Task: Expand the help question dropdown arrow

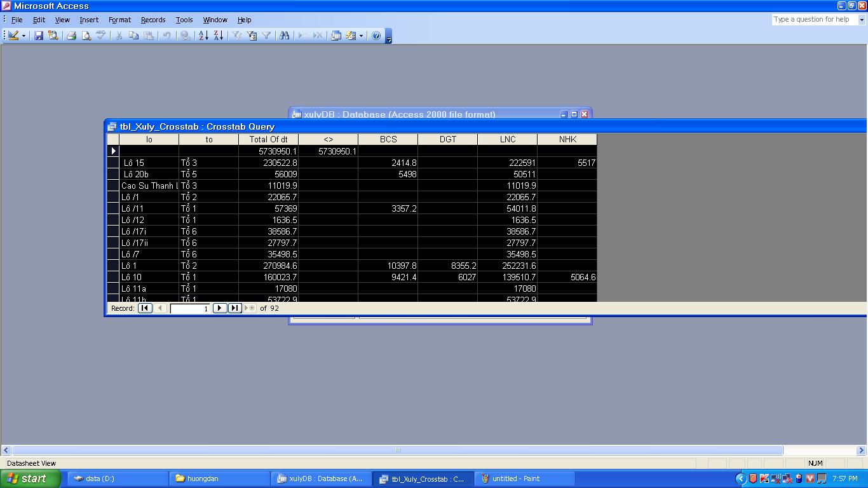Action: pyautogui.click(x=862, y=20)
